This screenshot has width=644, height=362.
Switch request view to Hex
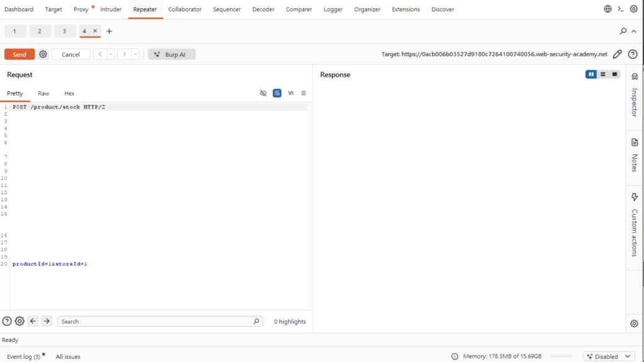pyautogui.click(x=69, y=93)
